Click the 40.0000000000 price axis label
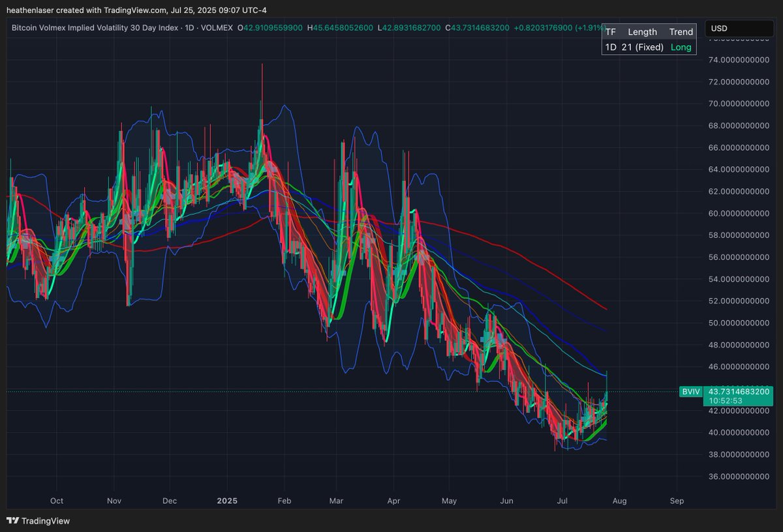This screenshot has width=783, height=532. pyautogui.click(x=739, y=432)
